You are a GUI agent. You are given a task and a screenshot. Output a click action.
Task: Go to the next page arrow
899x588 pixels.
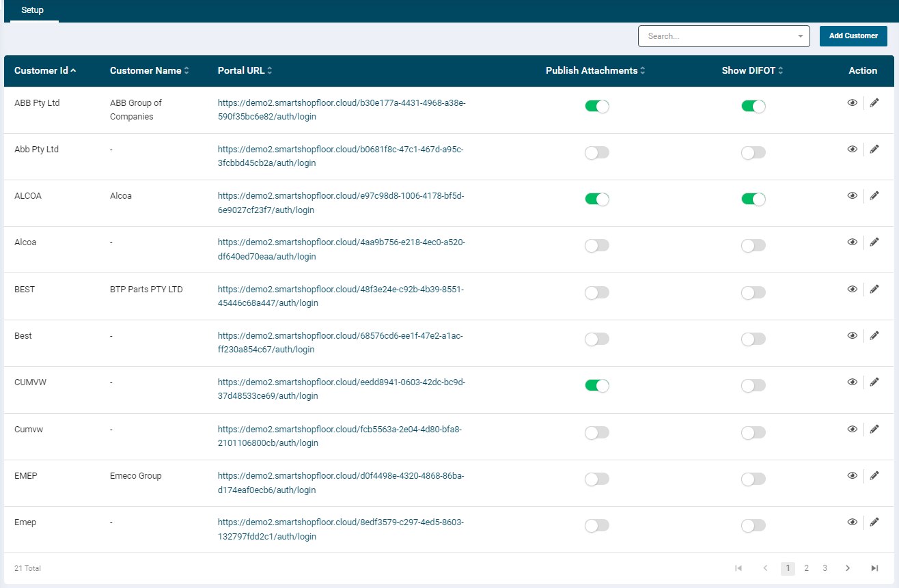pos(848,568)
